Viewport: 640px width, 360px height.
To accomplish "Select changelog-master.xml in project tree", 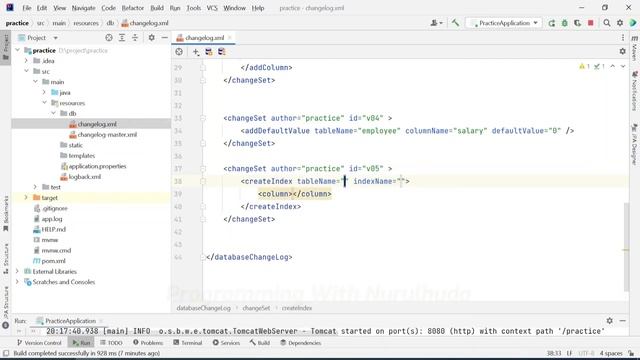I will 107,134.
